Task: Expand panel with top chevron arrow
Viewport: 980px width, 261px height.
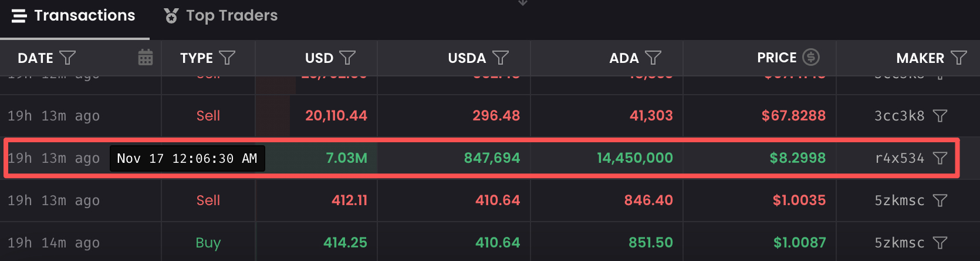Action: click(x=523, y=3)
